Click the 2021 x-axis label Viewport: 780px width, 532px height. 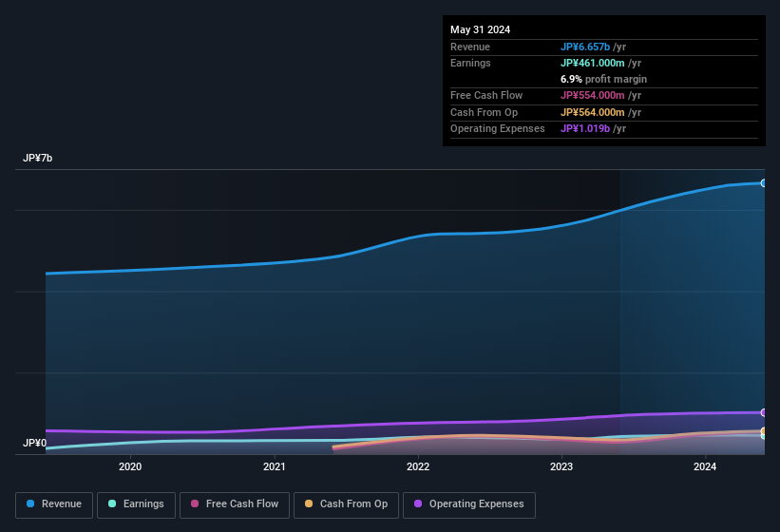(x=275, y=466)
